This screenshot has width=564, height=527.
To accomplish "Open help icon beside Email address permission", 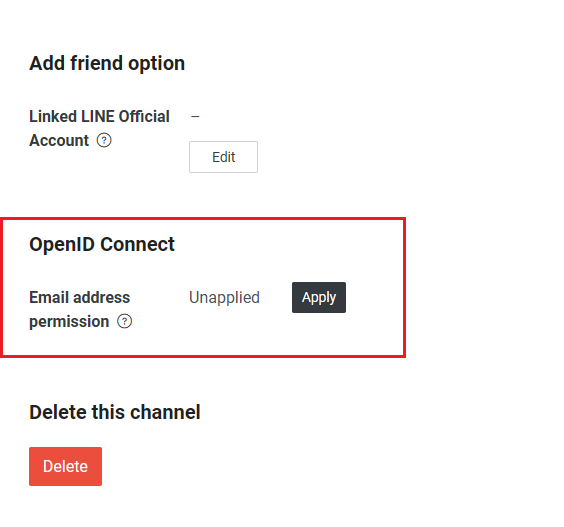I will (x=124, y=321).
